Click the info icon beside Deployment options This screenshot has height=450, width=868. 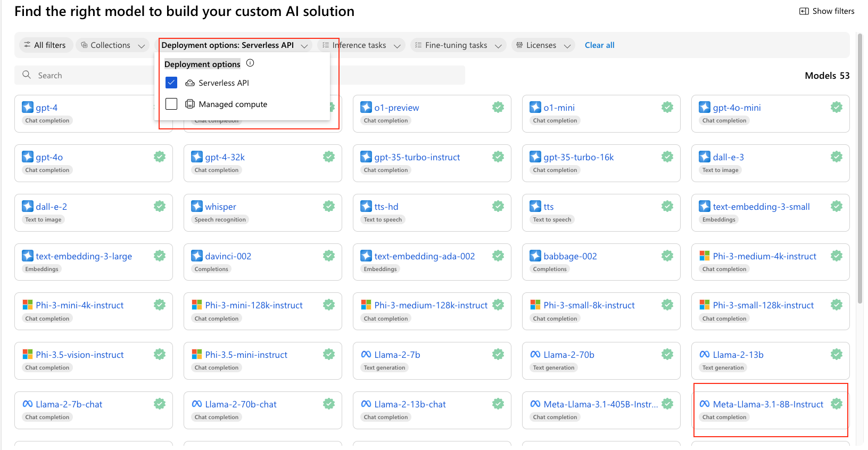250,63
